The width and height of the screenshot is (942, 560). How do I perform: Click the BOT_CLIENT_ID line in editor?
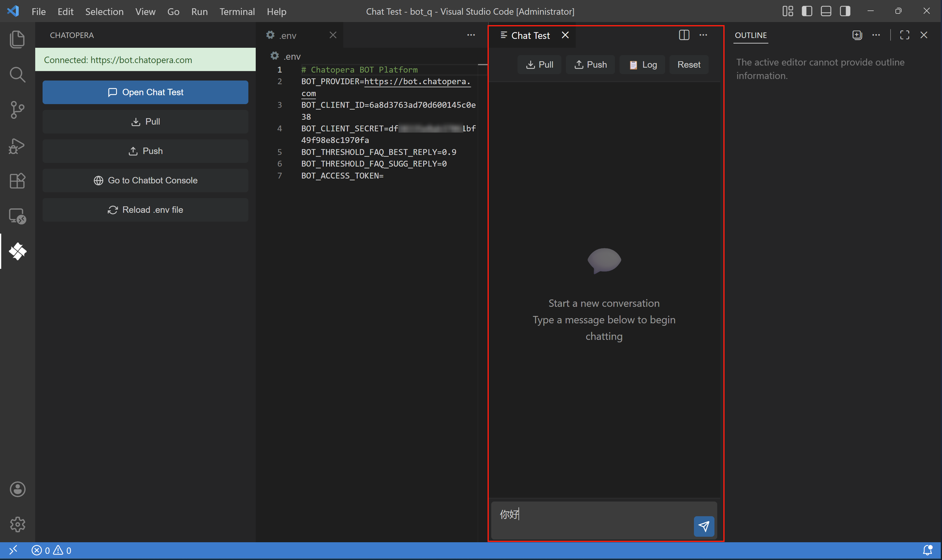coord(388,105)
